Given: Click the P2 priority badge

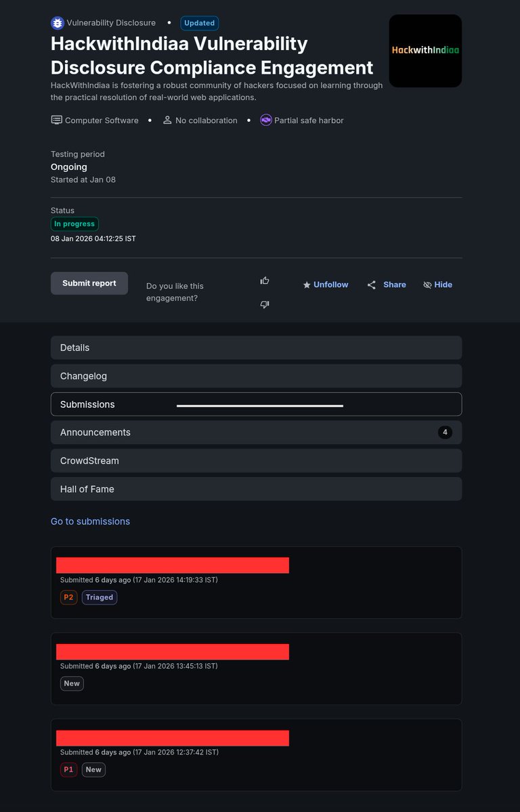Looking at the screenshot, I should tap(68, 597).
